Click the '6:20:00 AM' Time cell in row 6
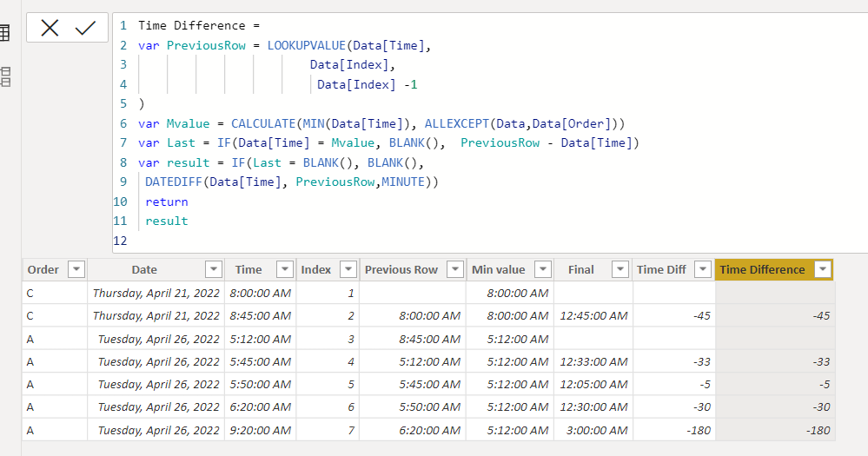 260,406
